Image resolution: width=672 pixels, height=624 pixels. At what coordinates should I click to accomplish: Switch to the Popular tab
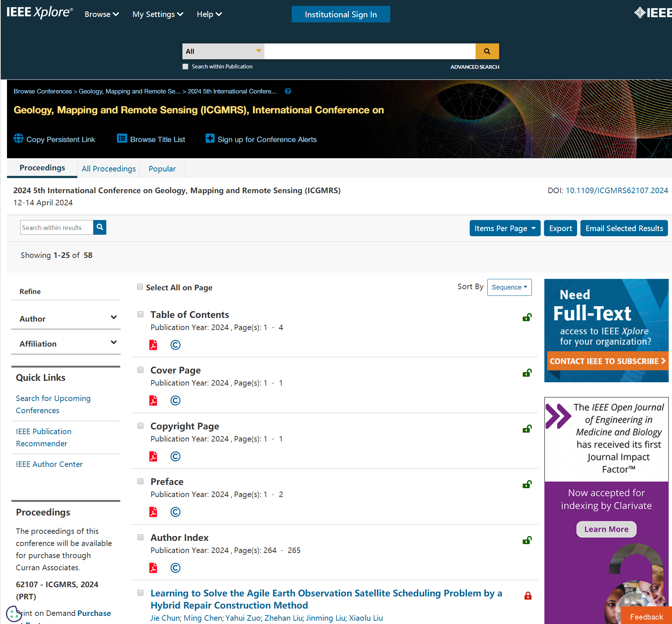pyautogui.click(x=162, y=169)
